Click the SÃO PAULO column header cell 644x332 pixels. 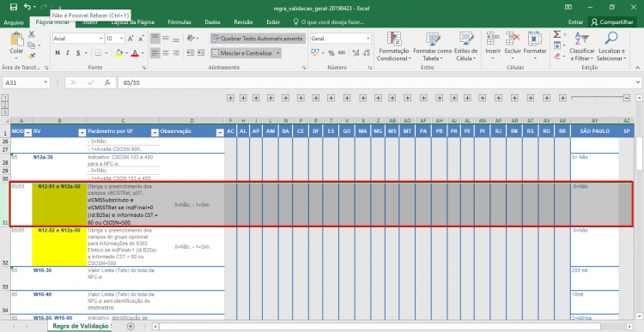(x=594, y=131)
